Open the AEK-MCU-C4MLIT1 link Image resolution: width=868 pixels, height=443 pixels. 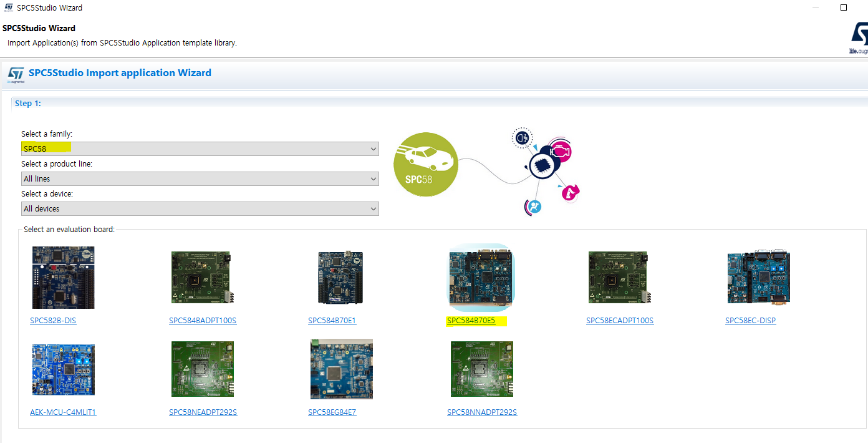click(x=63, y=412)
